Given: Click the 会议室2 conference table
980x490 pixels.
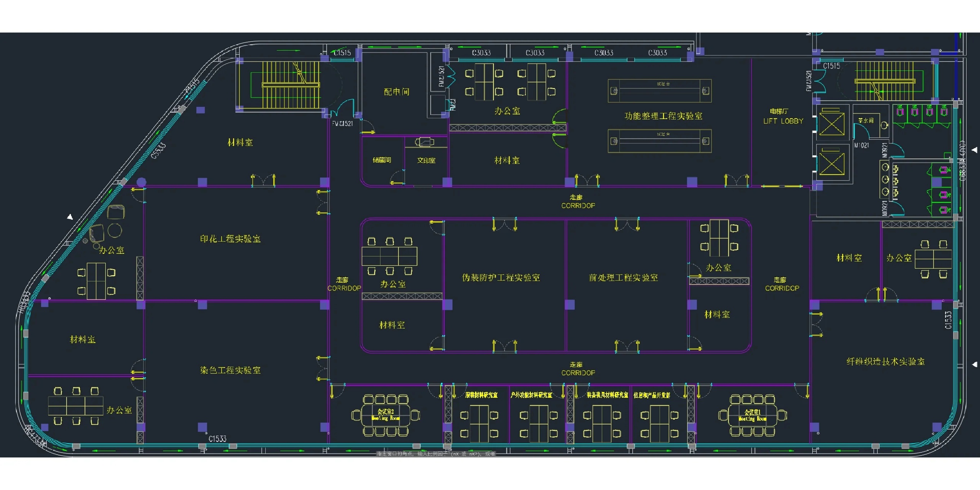Looking at the screenshot, I should (x=385, y=415).
